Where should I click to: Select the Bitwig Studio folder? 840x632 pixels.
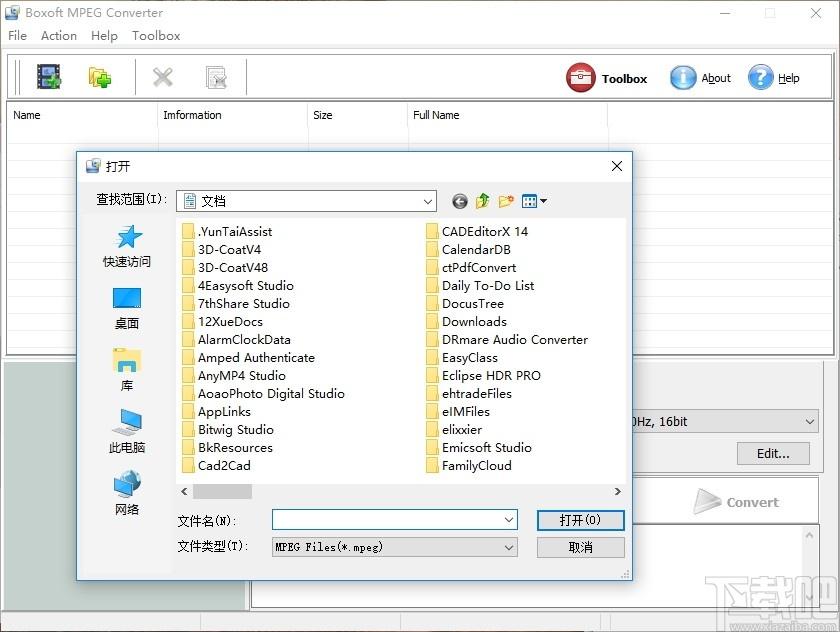228,430
